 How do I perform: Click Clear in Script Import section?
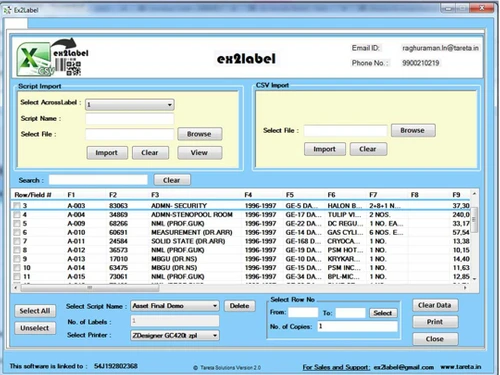(150, 153)
